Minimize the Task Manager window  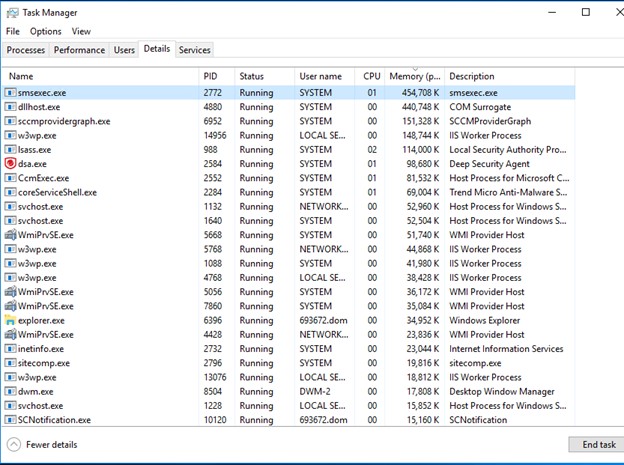552,12
